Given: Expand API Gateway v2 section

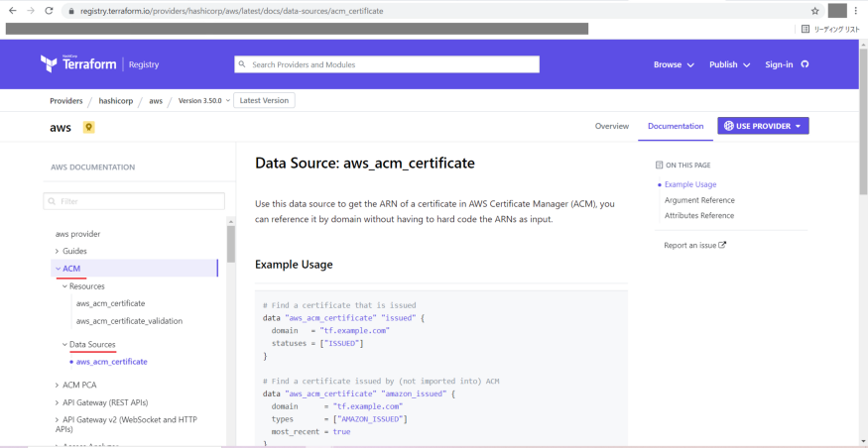Looking at the screenshot, I should [126, 424].
